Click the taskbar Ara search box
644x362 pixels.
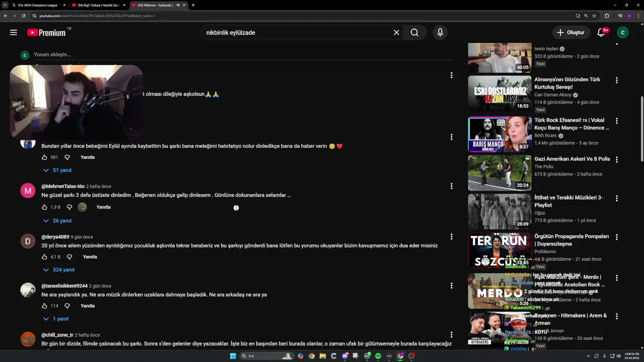point(267,356)
